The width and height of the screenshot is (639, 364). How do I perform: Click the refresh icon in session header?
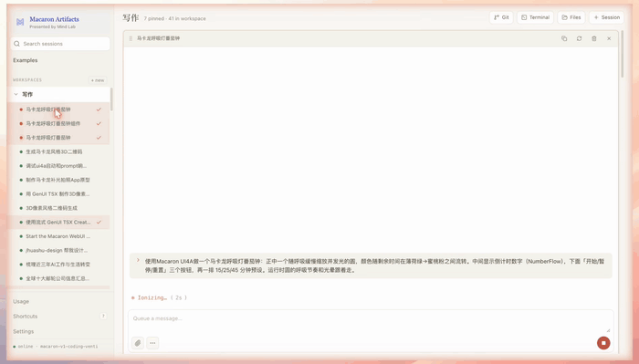[579, 38]
